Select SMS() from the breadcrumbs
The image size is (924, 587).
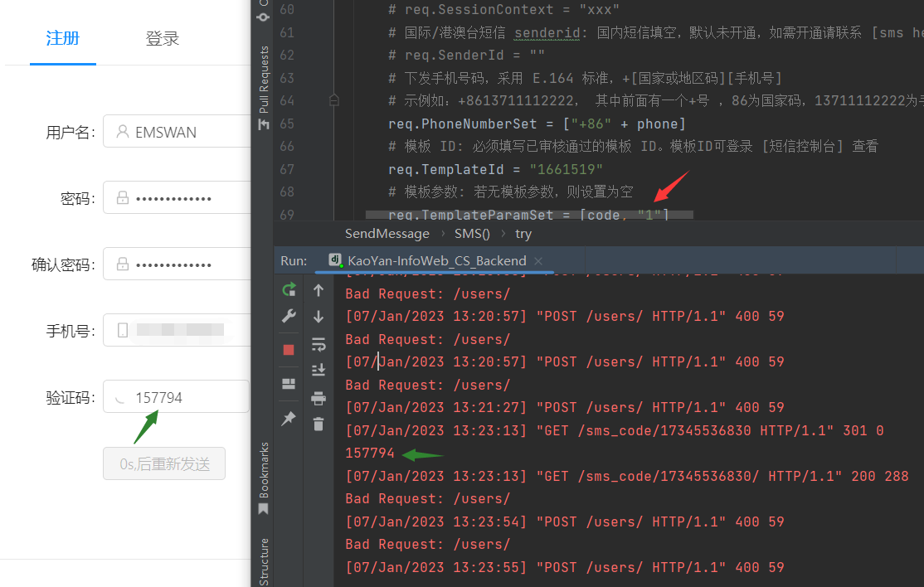coord(471,233)
